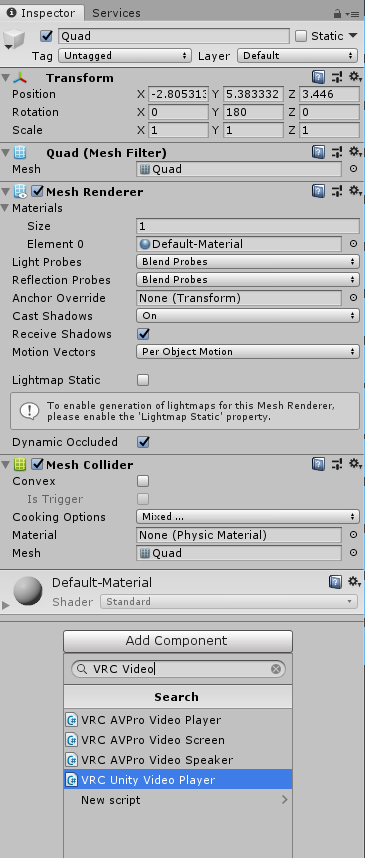Enable the Convex checkbox
Viewport: 365px width, 858px height.
[x=143, y=481]
